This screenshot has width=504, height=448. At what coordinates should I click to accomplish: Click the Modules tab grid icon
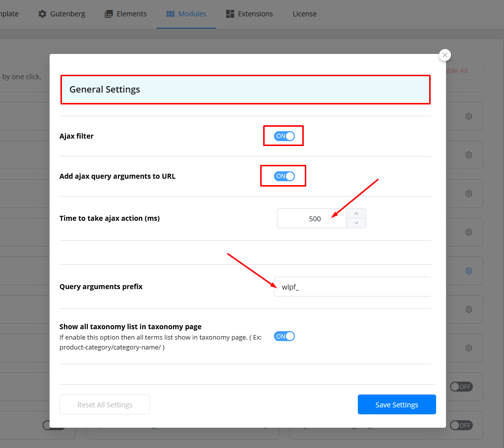tap(170, 14)
